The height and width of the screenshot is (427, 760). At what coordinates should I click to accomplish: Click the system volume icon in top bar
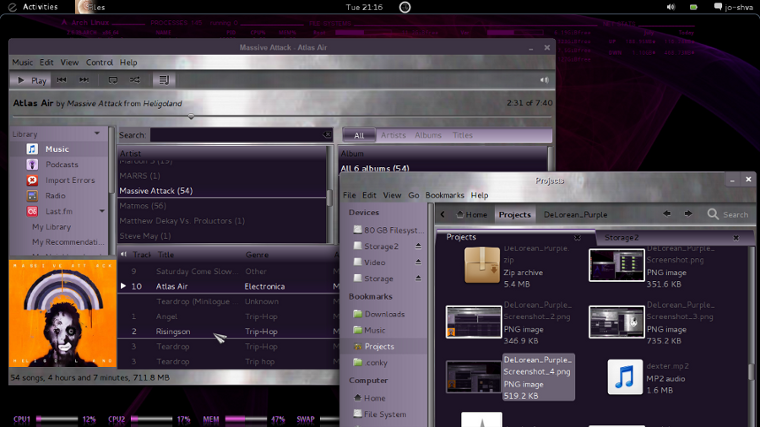click(x=671, y=7)
